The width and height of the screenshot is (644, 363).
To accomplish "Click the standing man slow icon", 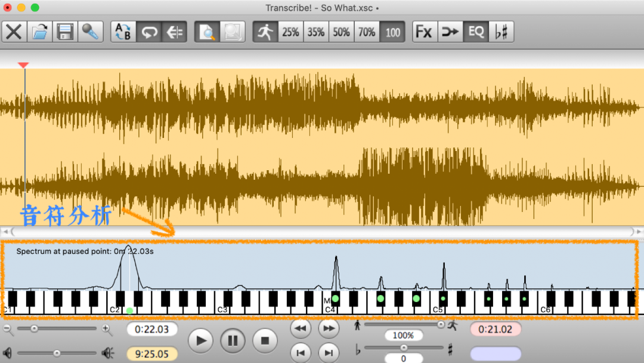I will coord(357,325).
